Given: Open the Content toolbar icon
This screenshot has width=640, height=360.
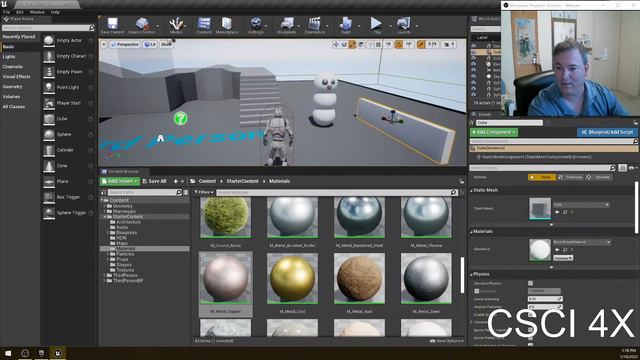Looking at the screenshot, I should tap(204, 25).
